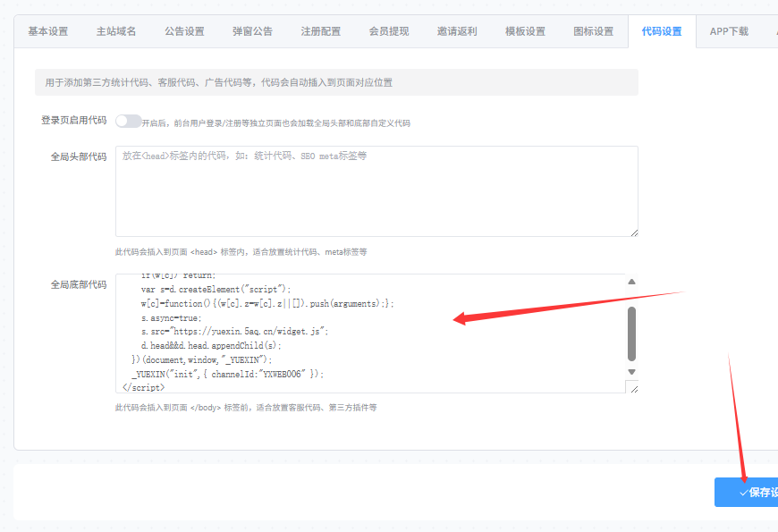
Task: Click the d.head.appendChild(s) line
Action: pyautogui.click(x=211, y=345)
